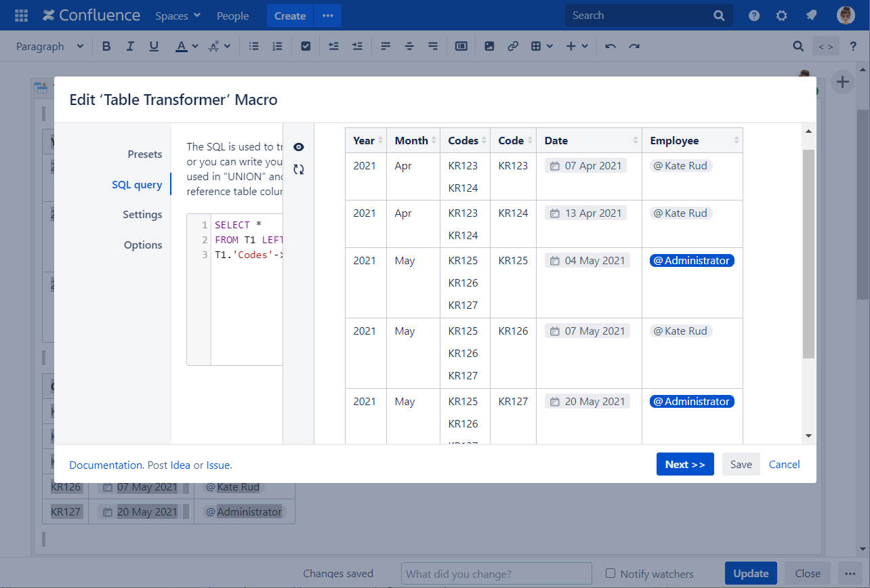The image size is (870, 588).
Task: Open the text color picker
Action: click(186, 46)
